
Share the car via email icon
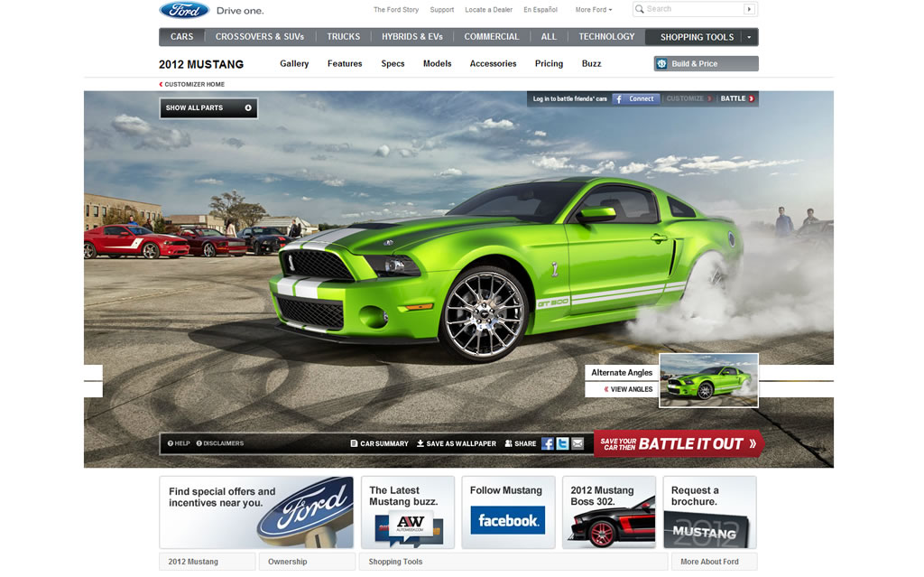(577, 443)
